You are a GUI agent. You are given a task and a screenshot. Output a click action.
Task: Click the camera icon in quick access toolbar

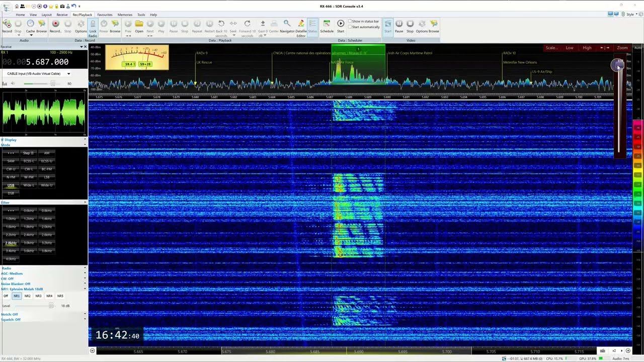(x=62, y=6)
